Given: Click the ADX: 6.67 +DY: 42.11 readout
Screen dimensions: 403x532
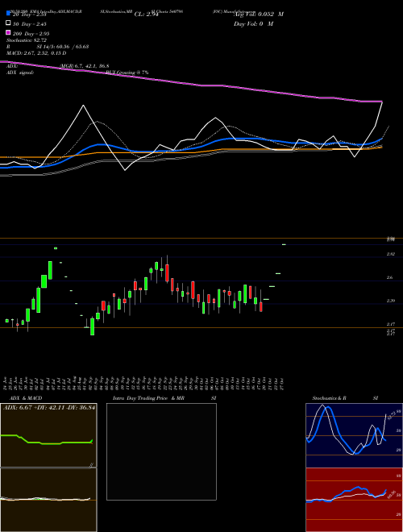Looking at the screenshot, I should coord(49,407).
